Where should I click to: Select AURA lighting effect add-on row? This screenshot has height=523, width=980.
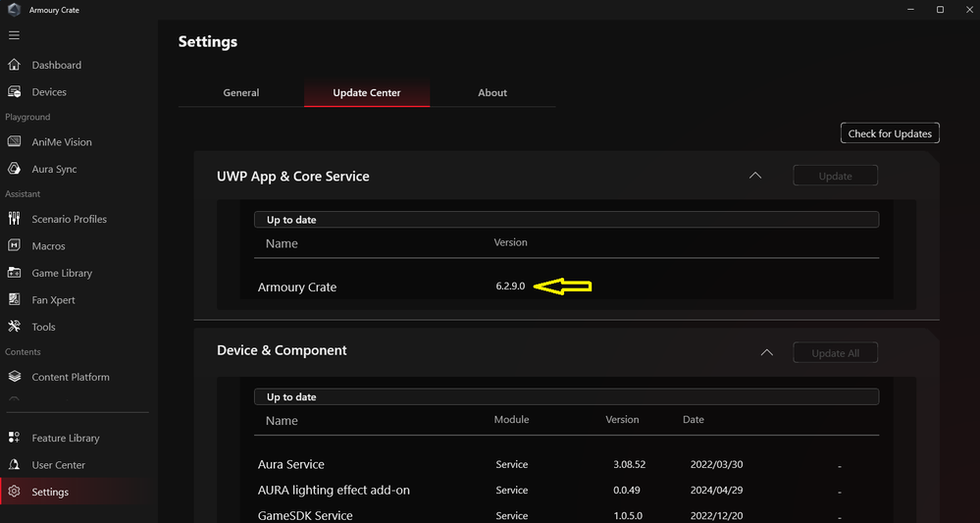coord(566,491)
